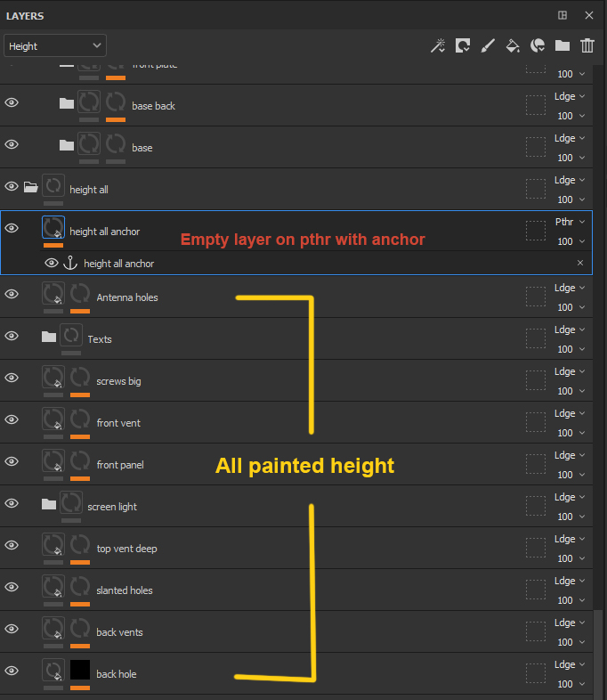Click the Texts folder icon
Image resolution: width=607 pixels, height=700 pixels.
(x=49, y=337)
